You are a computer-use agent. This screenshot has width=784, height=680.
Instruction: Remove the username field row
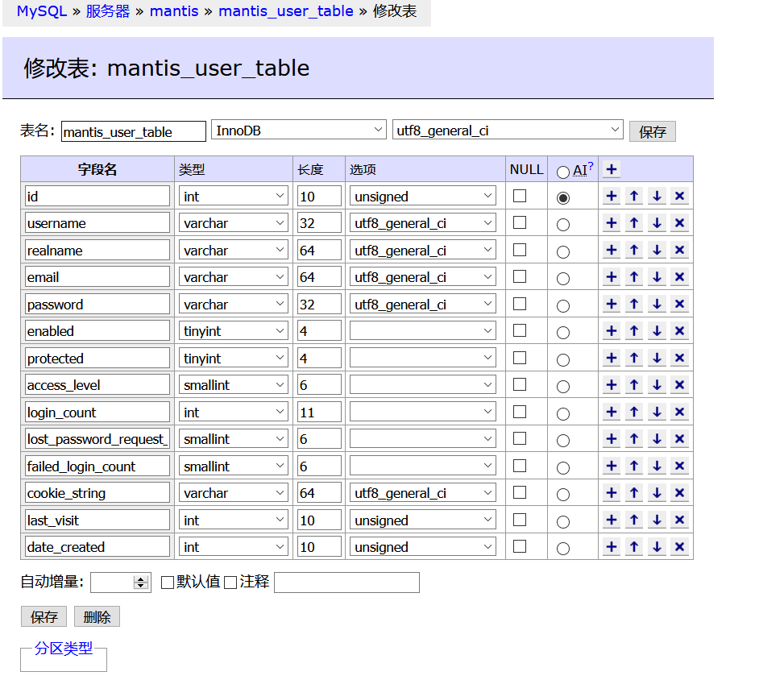(x=679, y=223)
